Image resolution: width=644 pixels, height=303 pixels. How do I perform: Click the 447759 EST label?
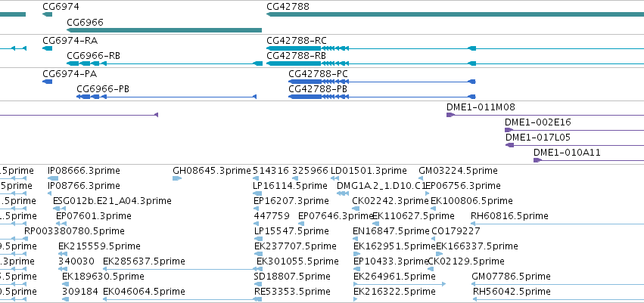272,216
